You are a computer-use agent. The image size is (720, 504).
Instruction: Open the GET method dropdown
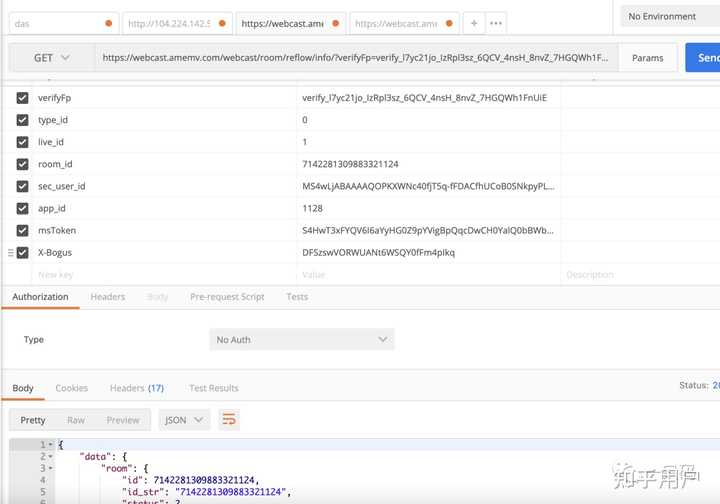pos(51,58)
